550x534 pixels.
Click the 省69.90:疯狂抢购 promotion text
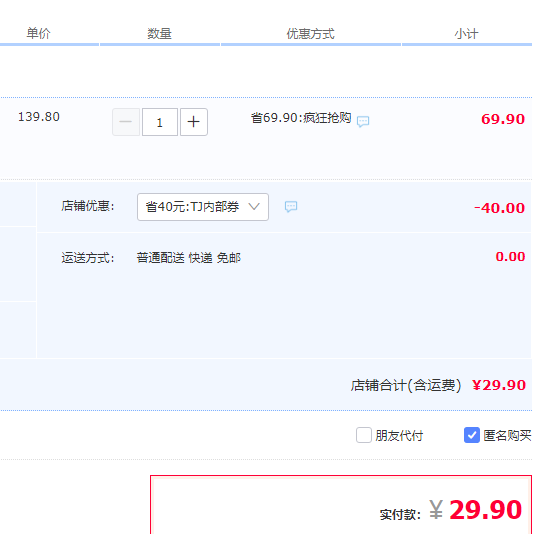coord(301,118)
